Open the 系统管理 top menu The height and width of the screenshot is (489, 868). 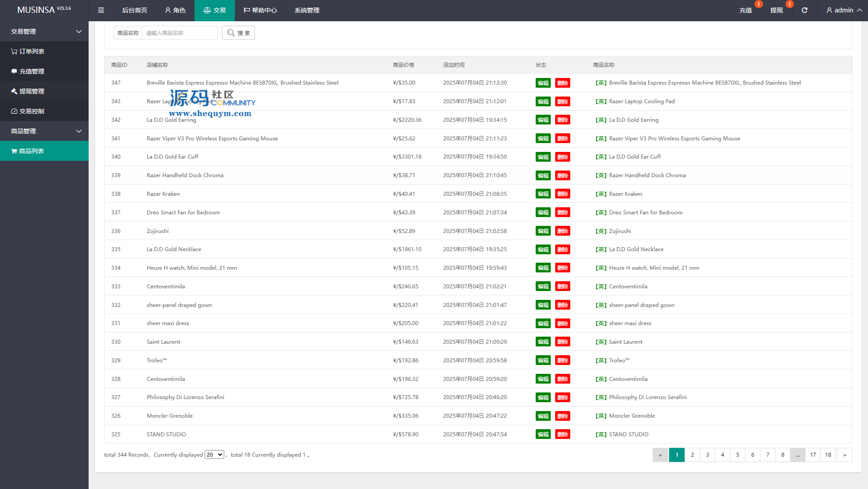tap(307, 10)
